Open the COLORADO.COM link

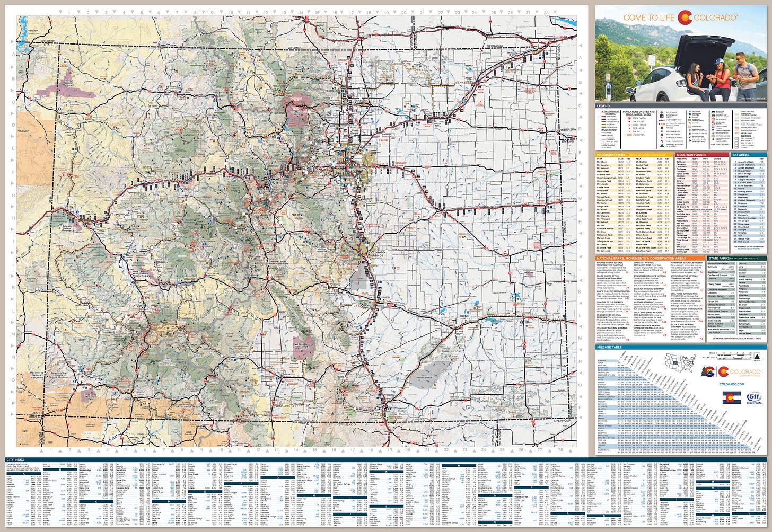coord(732,384)
